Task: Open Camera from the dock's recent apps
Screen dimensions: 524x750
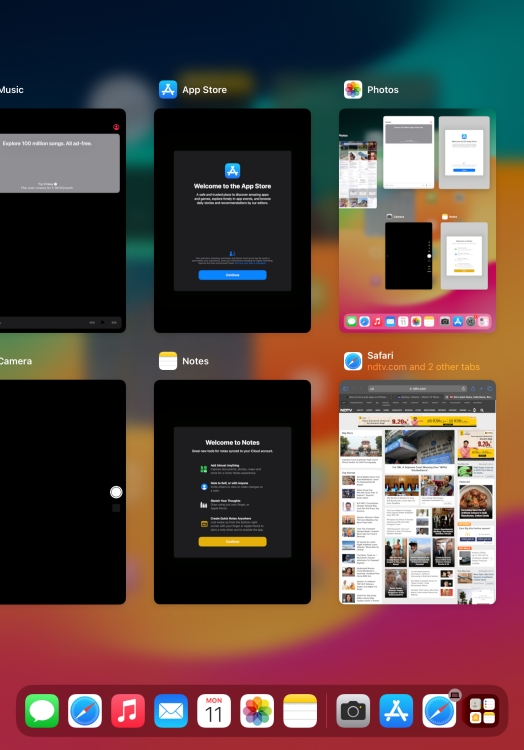Action: pyautogui.click(x=353, y=711)
